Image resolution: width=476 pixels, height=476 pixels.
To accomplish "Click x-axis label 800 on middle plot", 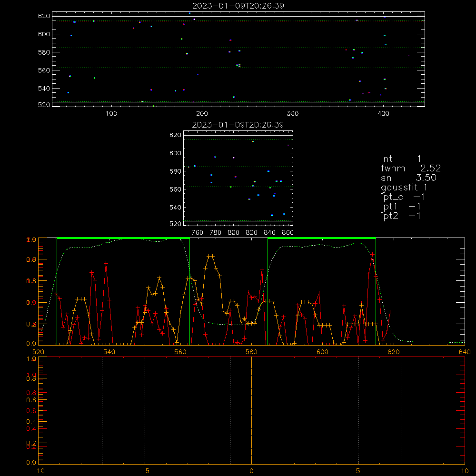I will pyautogui.click(x=233, y=233).
